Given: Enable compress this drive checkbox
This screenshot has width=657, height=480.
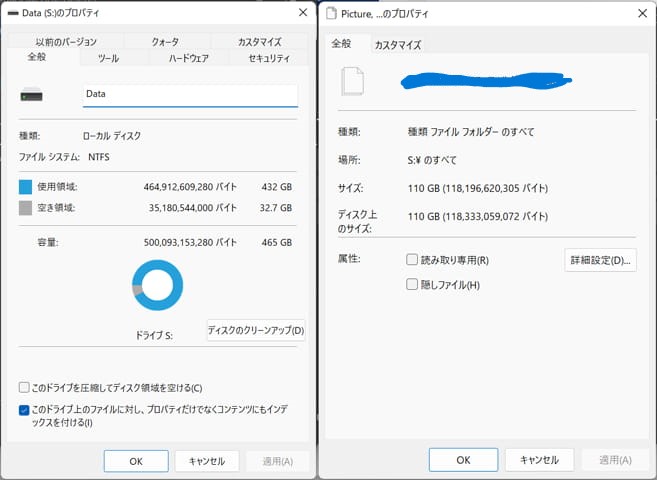Looking at the screenshot, I should [24, 387].
